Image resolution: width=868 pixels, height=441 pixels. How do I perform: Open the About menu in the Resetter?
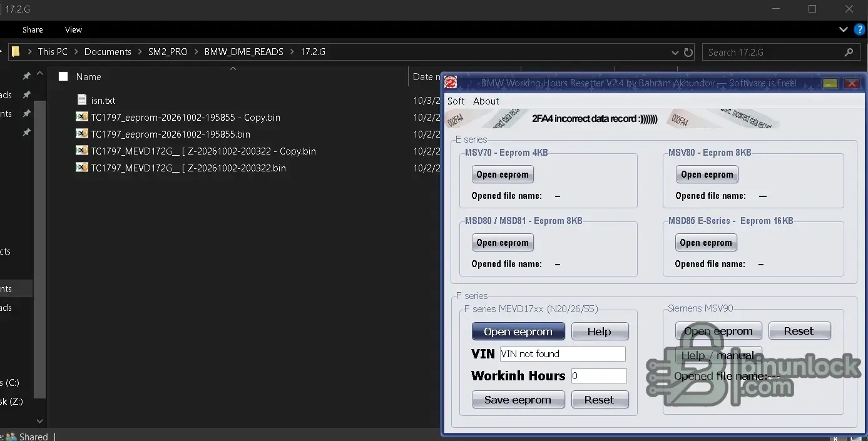pos(486,101)
